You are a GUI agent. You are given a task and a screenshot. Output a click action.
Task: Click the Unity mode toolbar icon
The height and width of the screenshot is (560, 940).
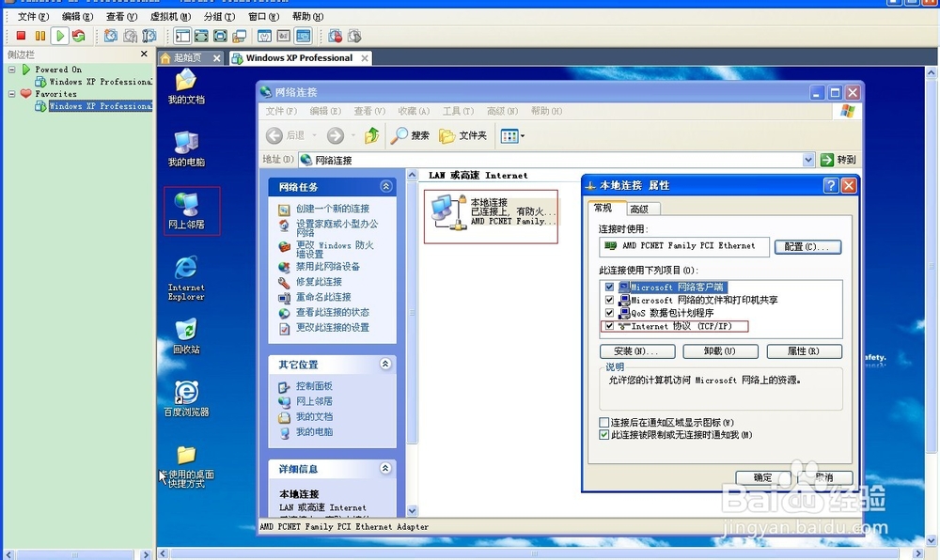click(x=240, y=36)
